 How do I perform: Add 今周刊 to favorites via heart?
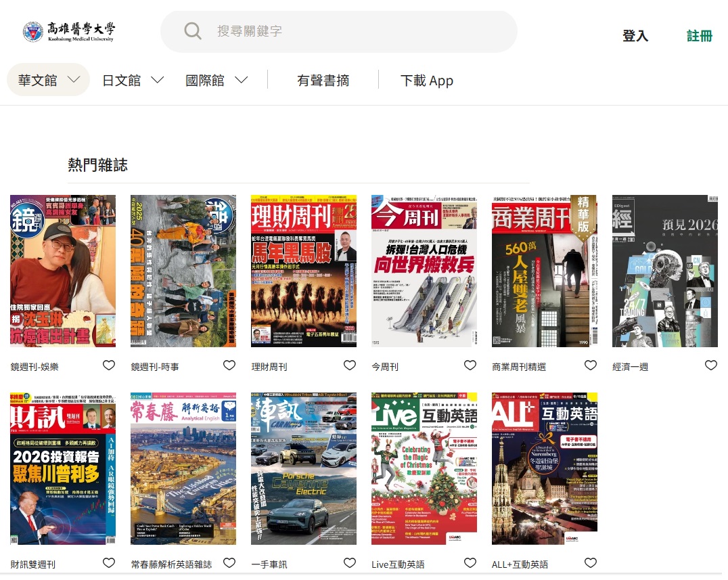pyautogui.click(x=470, y=365)
